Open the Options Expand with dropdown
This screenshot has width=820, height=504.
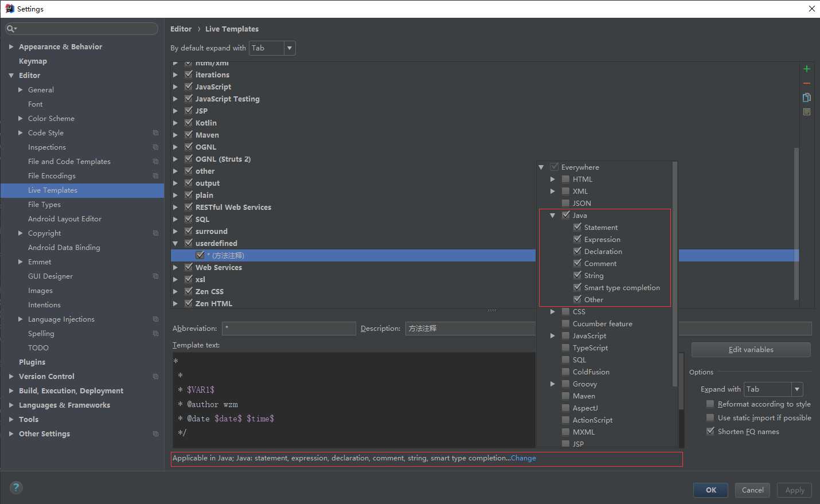(x=773, y=389)
